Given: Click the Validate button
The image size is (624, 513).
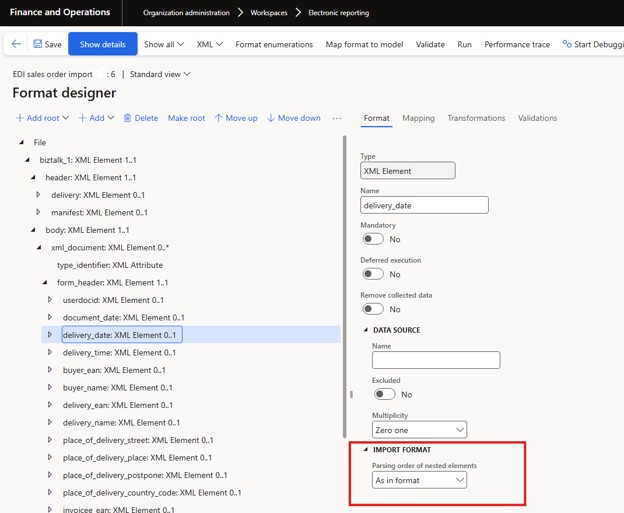Looking at the screenshot, I should coord(430,44).
